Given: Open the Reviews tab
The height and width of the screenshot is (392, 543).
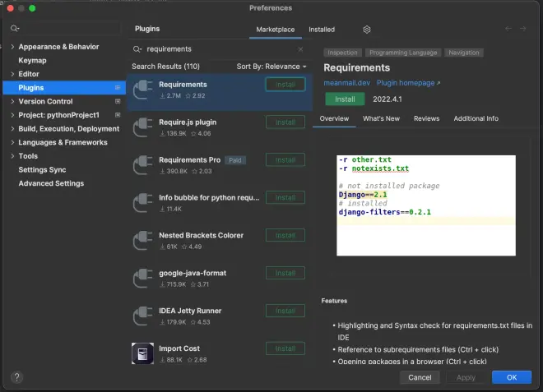Looking at the screenshot, I should tap(426, 118).
